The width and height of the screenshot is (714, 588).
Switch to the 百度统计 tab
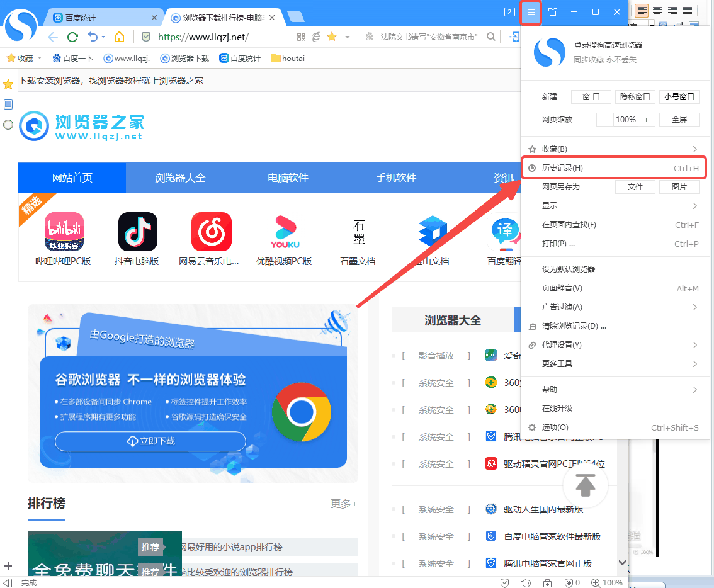[x=104, y=18]
